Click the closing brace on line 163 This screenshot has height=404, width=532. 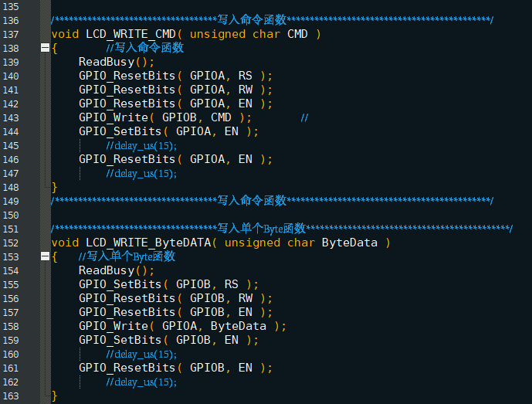click(54, 396)
